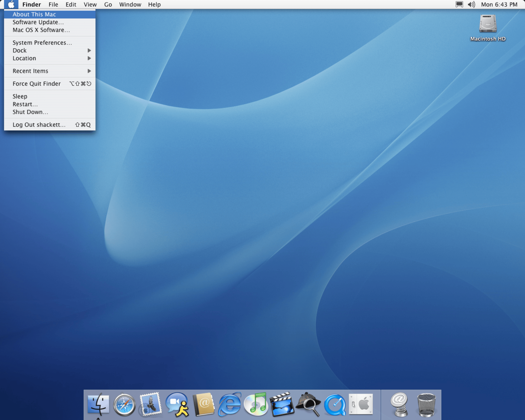Click the Trash in the Dock
The width and height of the screenshot is (525, 420).
426,405
